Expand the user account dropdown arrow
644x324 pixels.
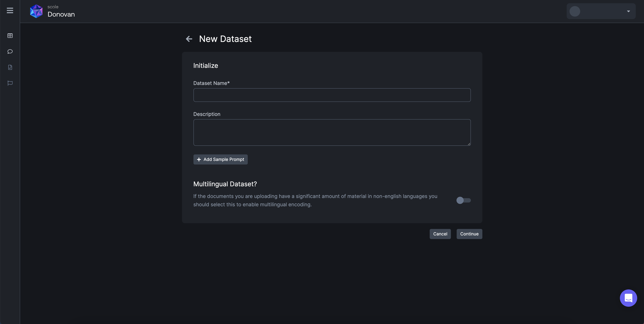click(x=628, y=11)
